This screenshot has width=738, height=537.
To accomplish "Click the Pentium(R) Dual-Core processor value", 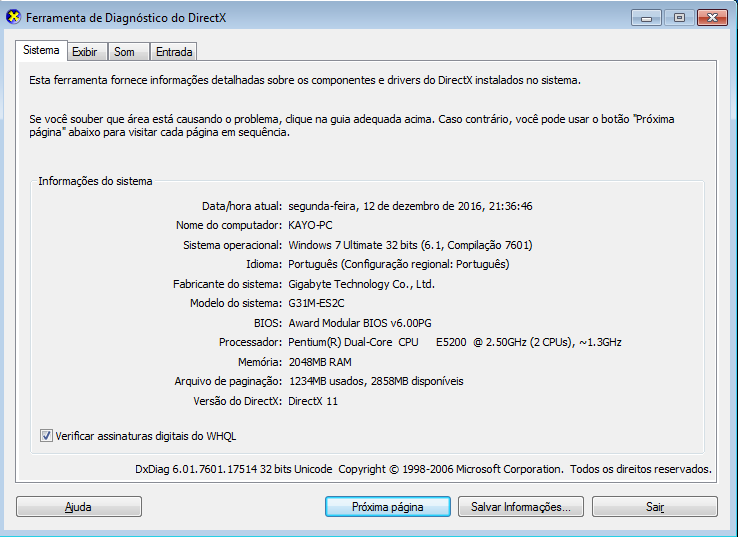I will (x=455, y=343).
